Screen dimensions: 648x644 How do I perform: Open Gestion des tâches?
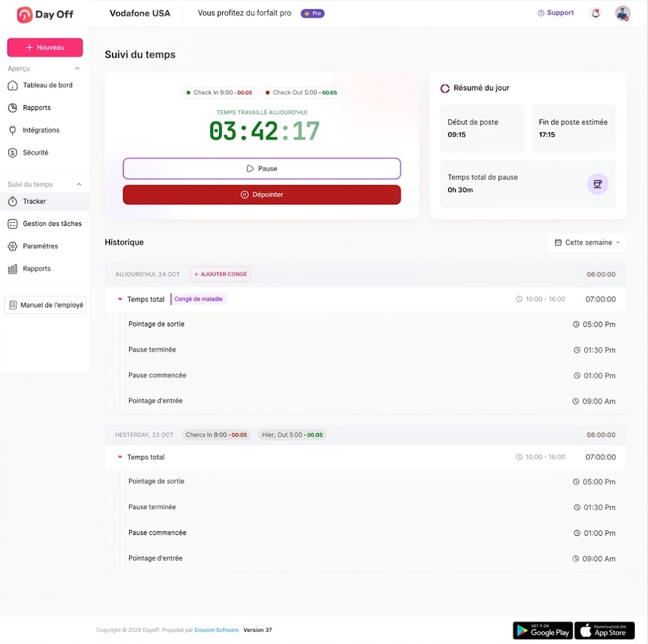(x=45, y=224)
